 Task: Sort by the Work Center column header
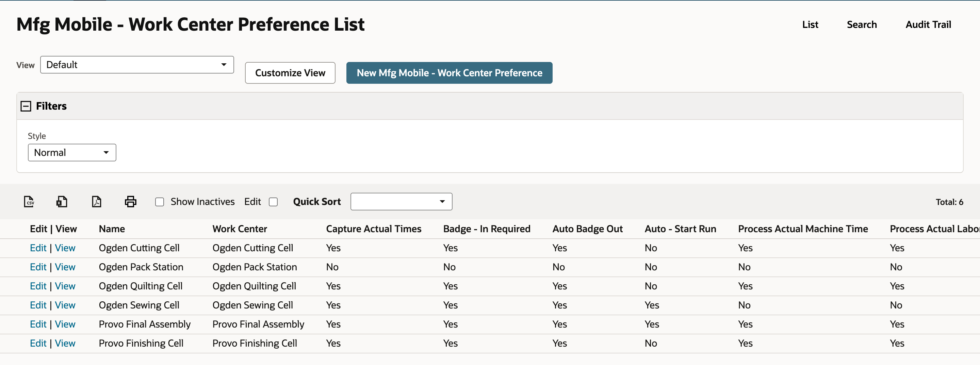click(x=240, y=229)
